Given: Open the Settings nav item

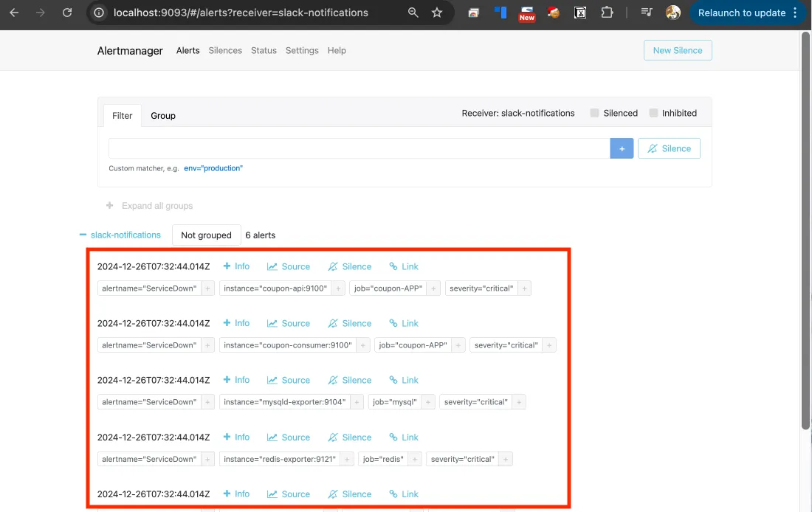Looking at the screenshot, I should coord(302,51).
